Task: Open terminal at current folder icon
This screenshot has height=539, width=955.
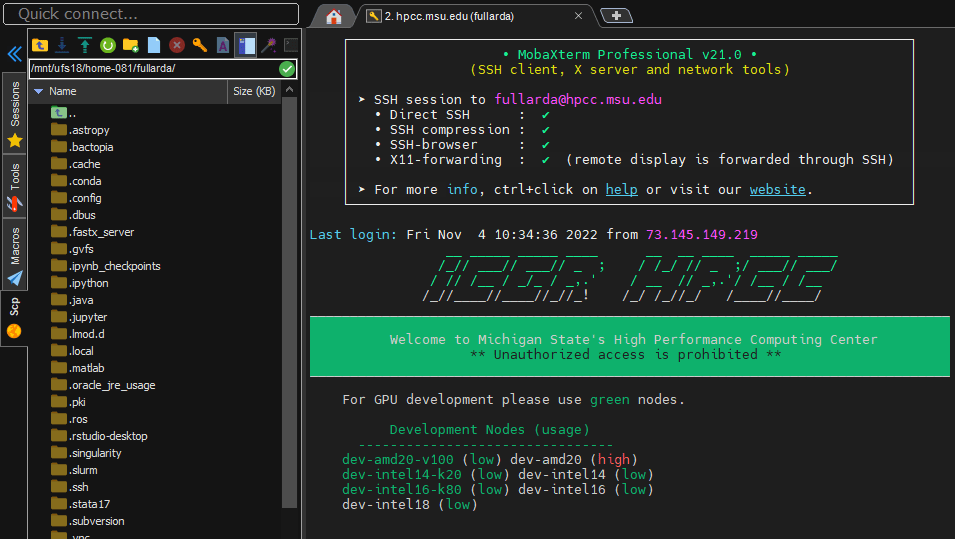Action: (x=291, y=45)
